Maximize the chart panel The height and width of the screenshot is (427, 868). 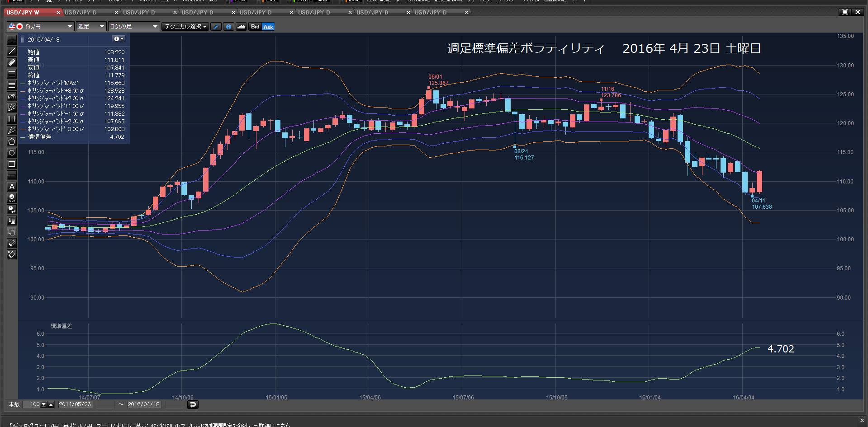click(844, 12)
